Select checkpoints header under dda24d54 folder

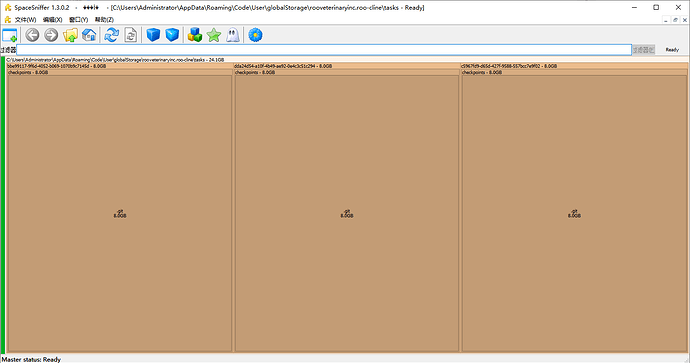347,72
